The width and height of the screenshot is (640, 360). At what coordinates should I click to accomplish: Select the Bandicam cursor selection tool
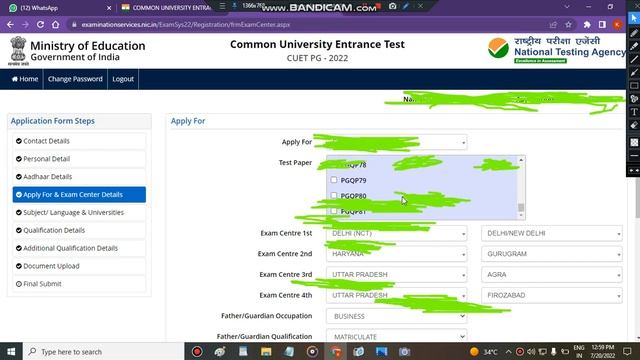(x=634, y=18)
